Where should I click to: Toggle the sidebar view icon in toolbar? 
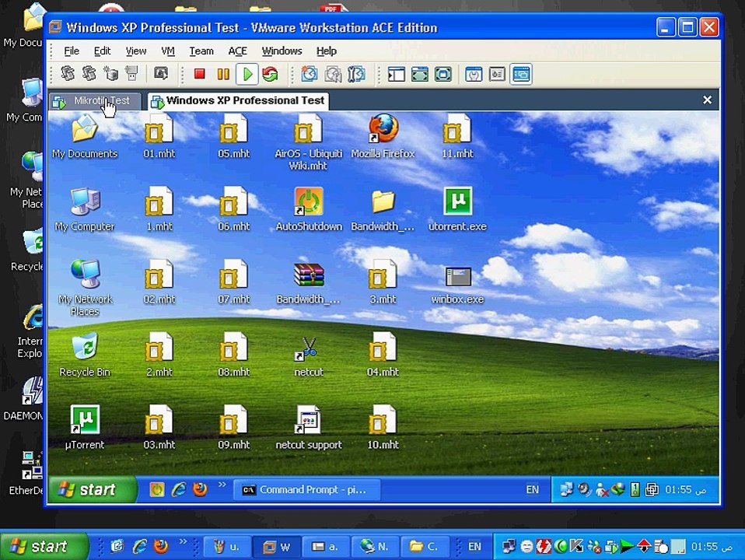pyautogui.click(x=397, y=74)
